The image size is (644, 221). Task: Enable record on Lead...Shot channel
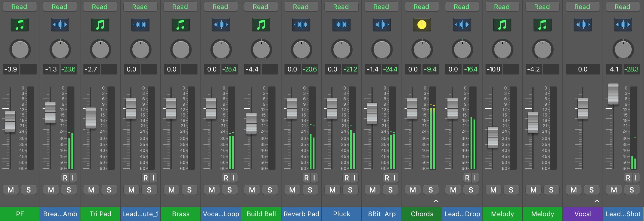pos(628,178)
